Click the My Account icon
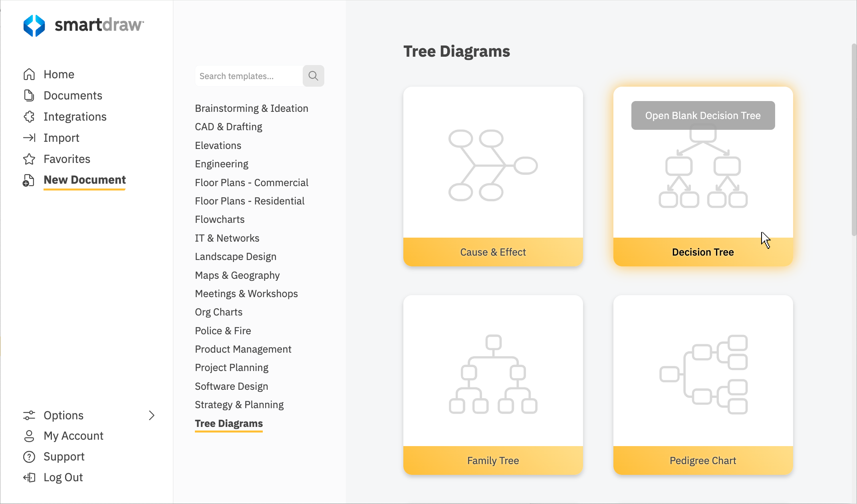The width and height of the screenshot is (857, 504). (x=29, y=436)
